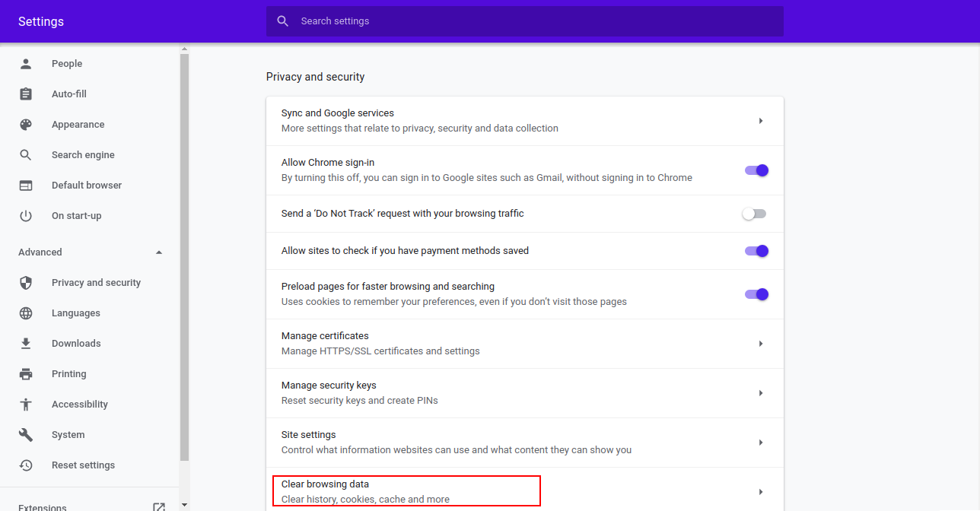Viewport: 980px width, 511px height.
Task: Select Privacy and security in sidebar
Action: point(96,282)
